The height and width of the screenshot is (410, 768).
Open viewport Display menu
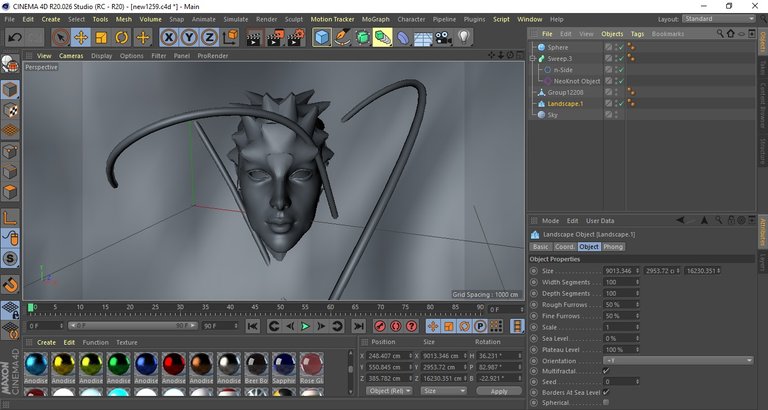point(101,56)
